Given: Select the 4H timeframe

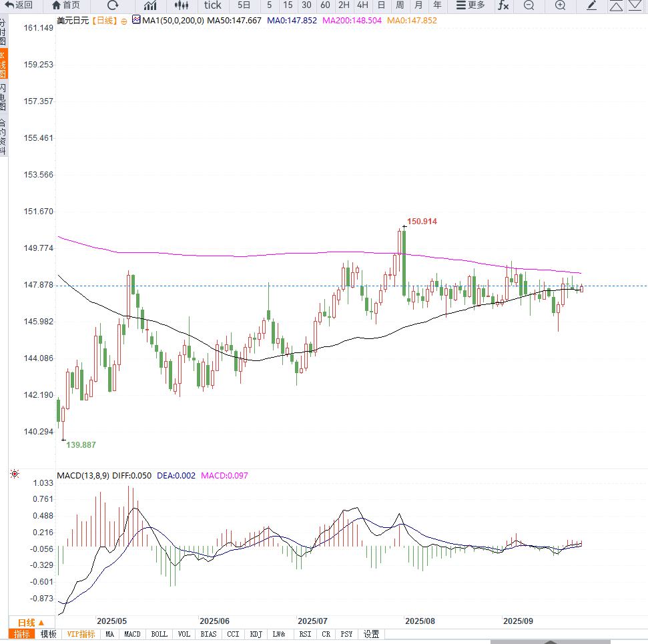Looking at the screenshot, I should 362,5.
